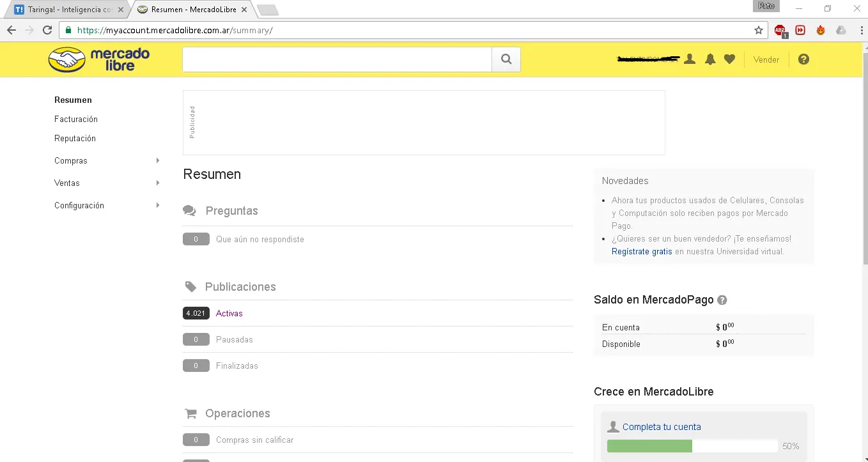Click the Finalizadas zero count badge
868x462 pixels.
tap(196, 366)
